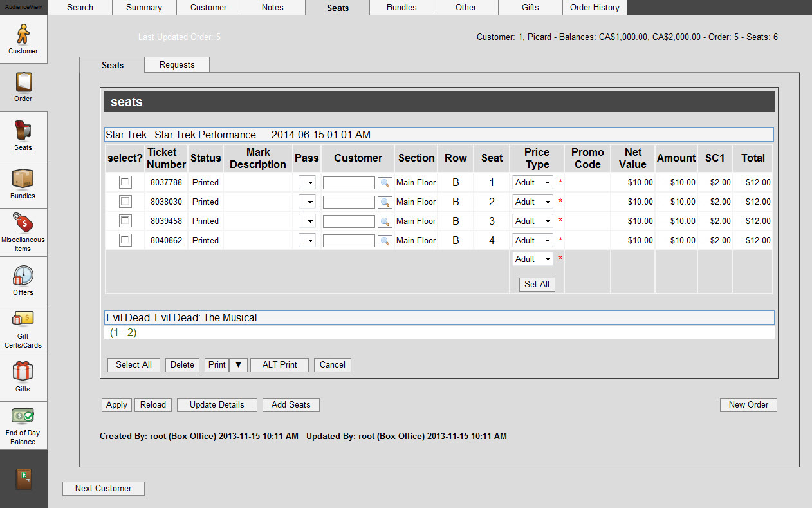Image resolution: width=812 pixels, height=508 pixels.
Task: Search customer for ticket 8040862
Action: [x=385, y=241]
